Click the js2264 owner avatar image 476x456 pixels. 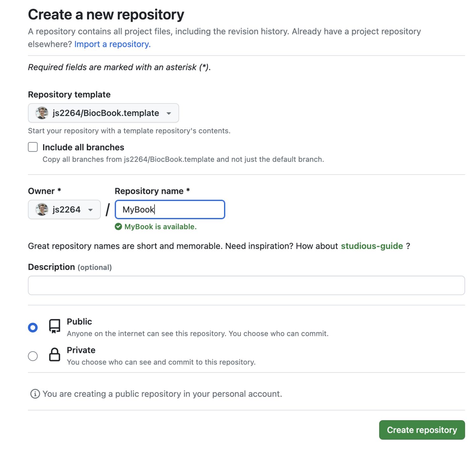42,209
